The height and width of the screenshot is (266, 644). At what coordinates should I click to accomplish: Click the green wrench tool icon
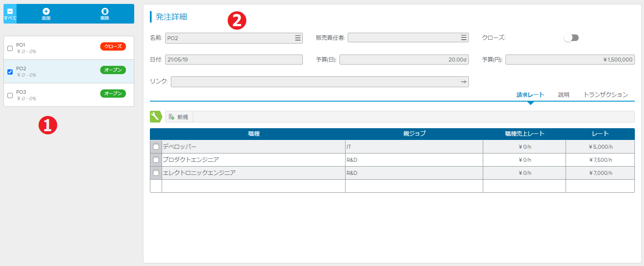[x=156, y=116]
